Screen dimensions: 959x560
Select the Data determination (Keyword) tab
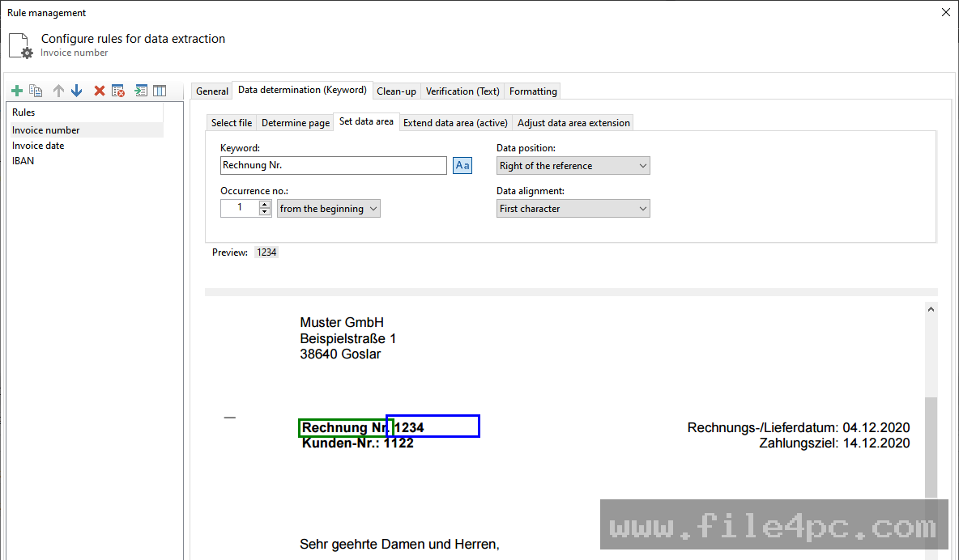click(302, 90)
